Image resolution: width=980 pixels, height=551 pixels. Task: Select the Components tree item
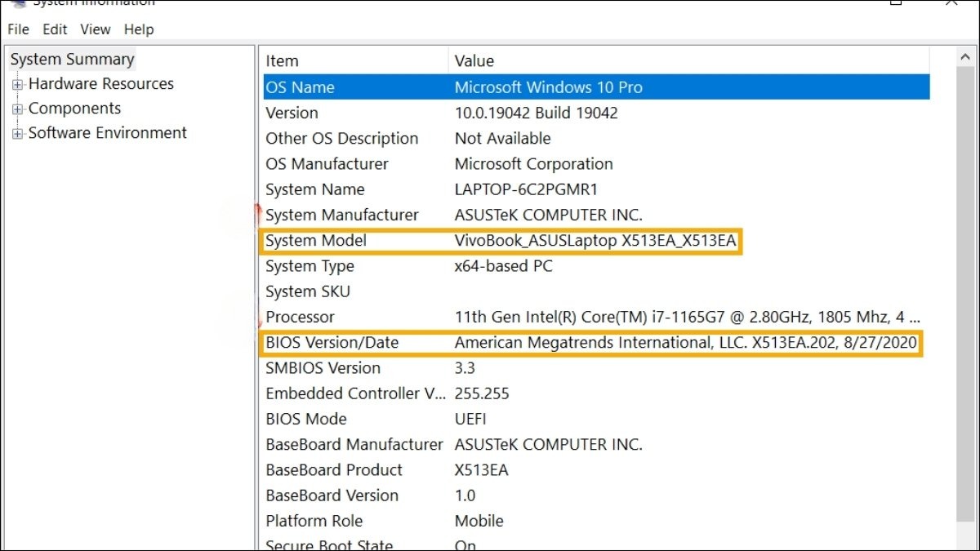pyautogui.click(x=74, y=109)
